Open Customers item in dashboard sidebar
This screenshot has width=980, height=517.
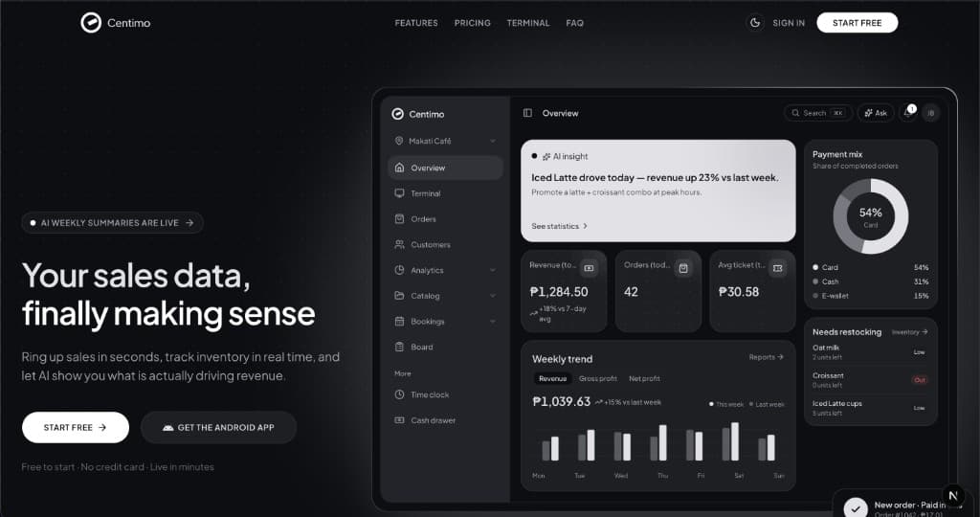pyautogui.click(x=445, y=244)
